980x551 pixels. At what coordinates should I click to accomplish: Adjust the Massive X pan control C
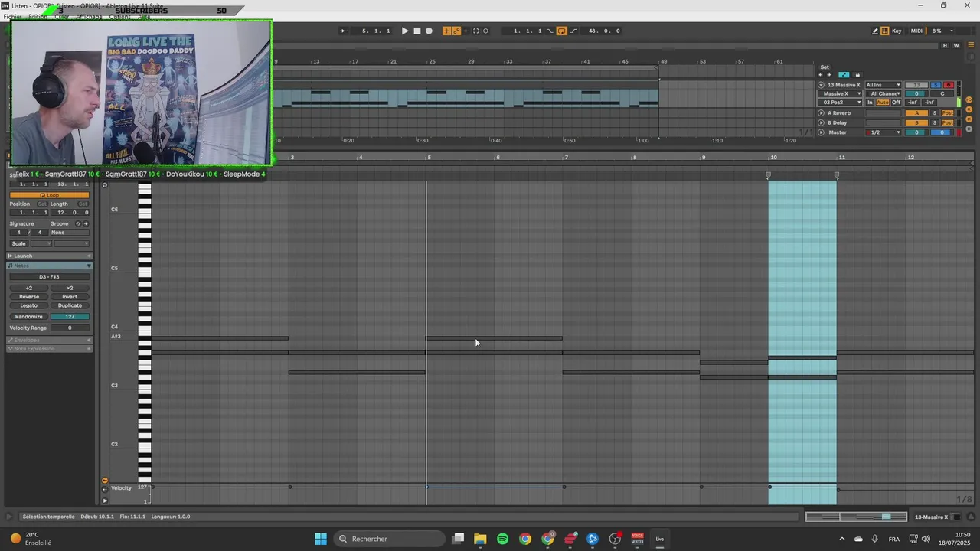tap(942, 93)
